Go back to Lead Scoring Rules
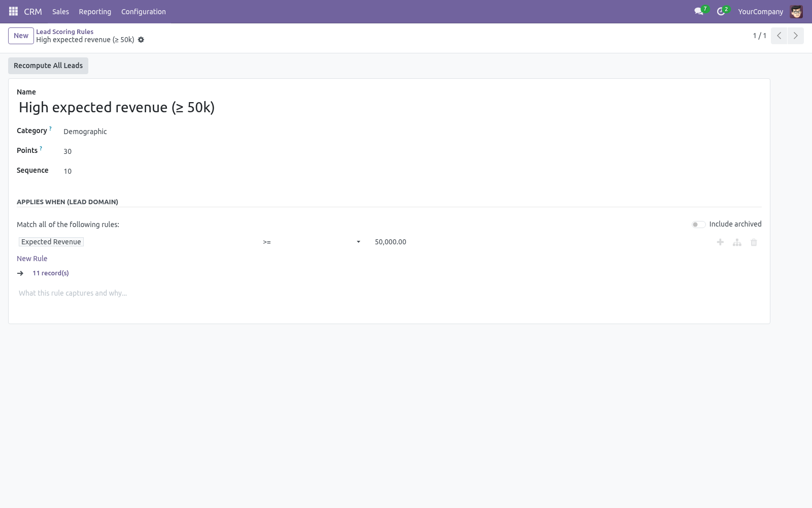The image size is (812, 508). 64,31
